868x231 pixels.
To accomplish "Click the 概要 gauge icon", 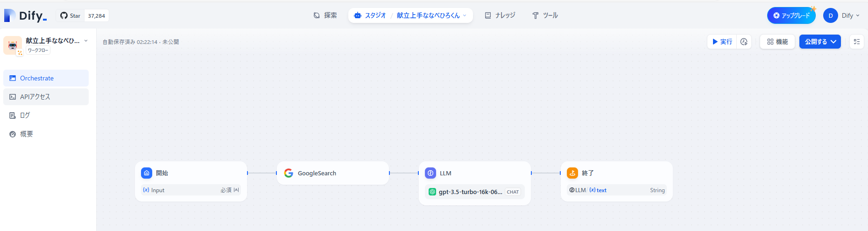I will tap(13, 134).
